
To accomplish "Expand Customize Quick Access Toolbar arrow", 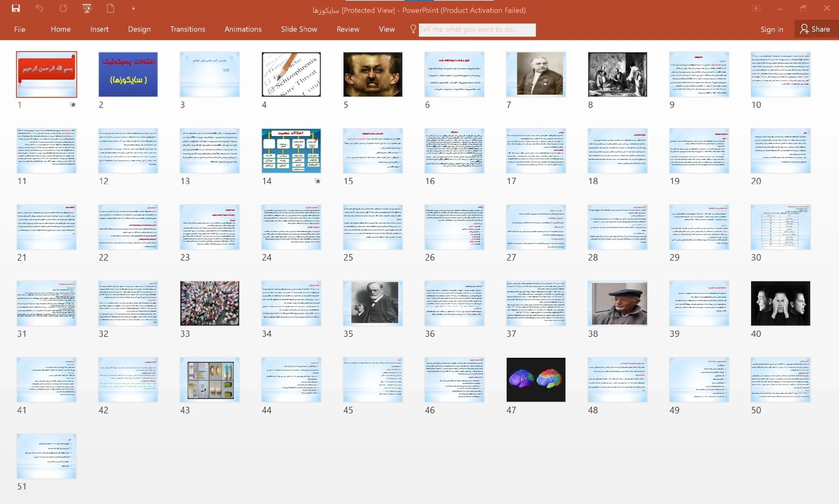I will (133, 9).
